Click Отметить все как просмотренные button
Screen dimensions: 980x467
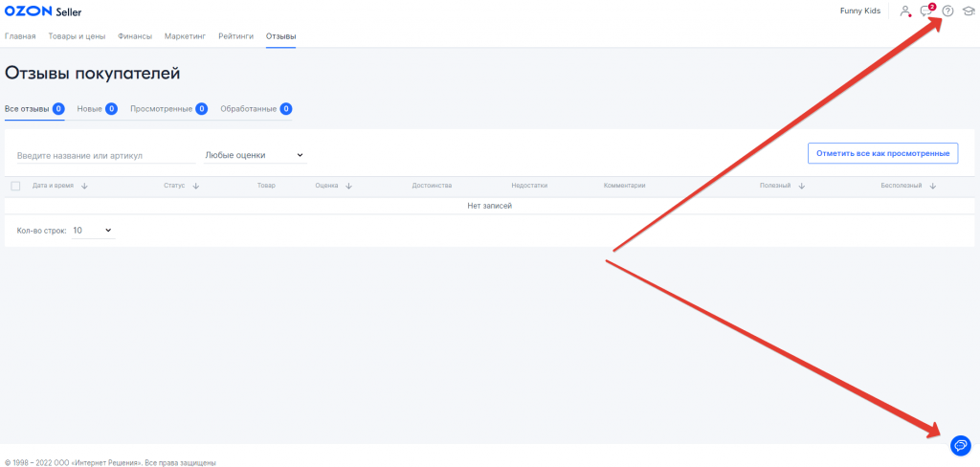click(x=882, y=153)
